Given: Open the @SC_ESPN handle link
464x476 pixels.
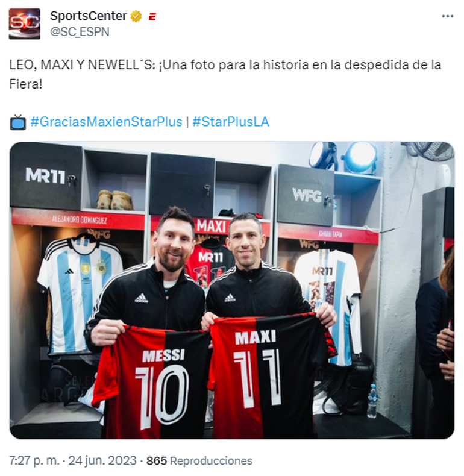Looking at the screenshot, I should tap(80, 32).
